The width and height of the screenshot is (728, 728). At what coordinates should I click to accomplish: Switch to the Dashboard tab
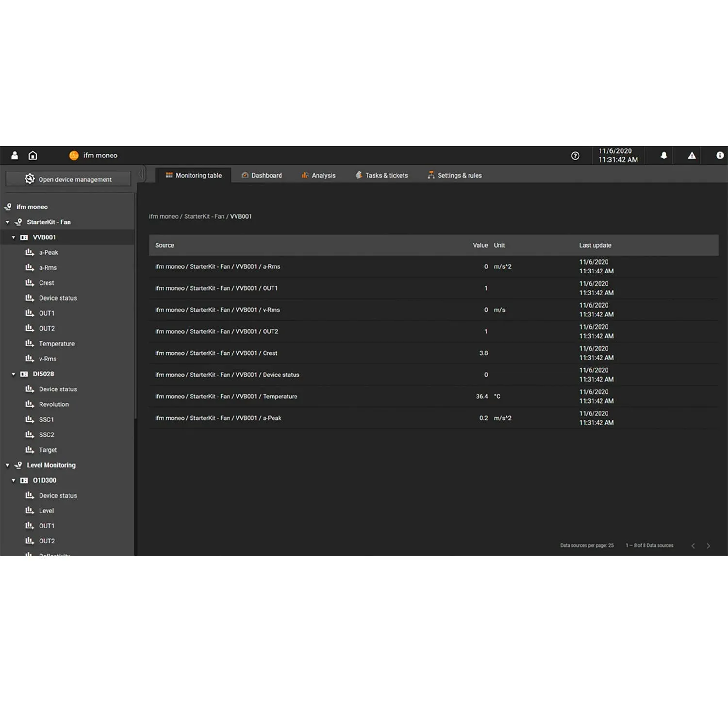(262, 176)
